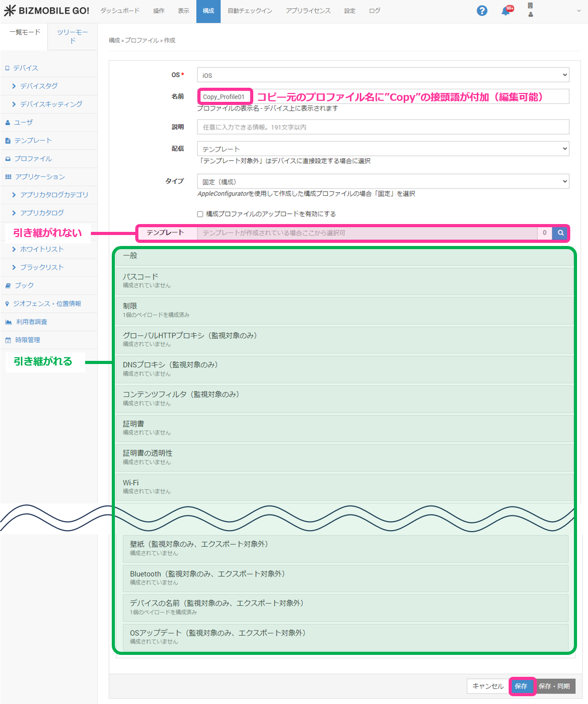The width and height of the screenshot is (588, 704).
Task: Open the 配信 dropdown
Action: 383,149
